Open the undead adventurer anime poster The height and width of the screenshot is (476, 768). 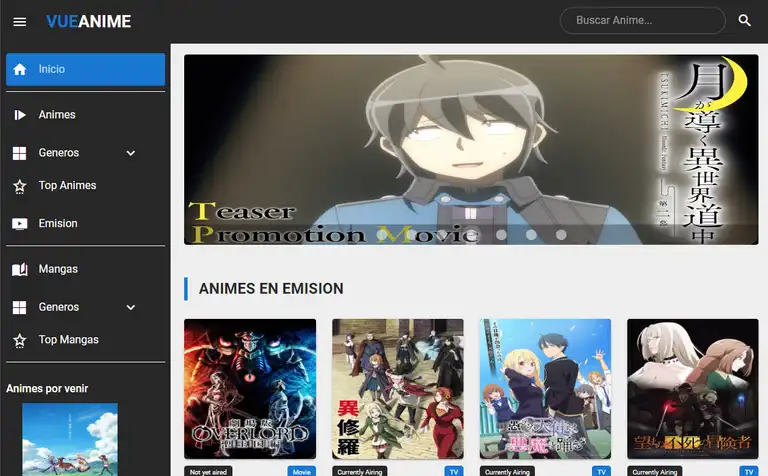(x=693, y=389)
